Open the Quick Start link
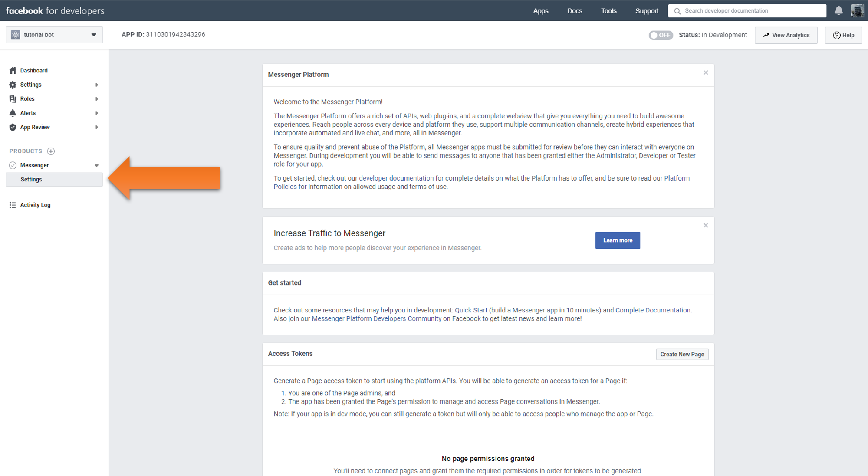 tap(471, 310)
